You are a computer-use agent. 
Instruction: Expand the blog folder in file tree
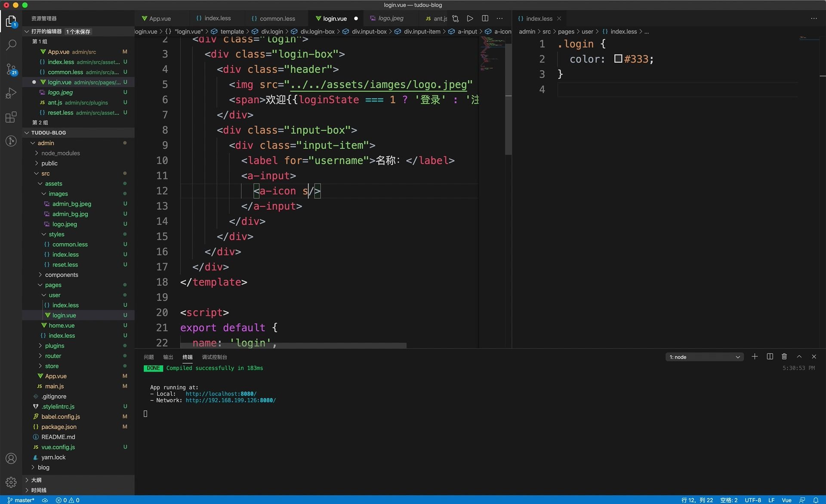pos(32,467)
